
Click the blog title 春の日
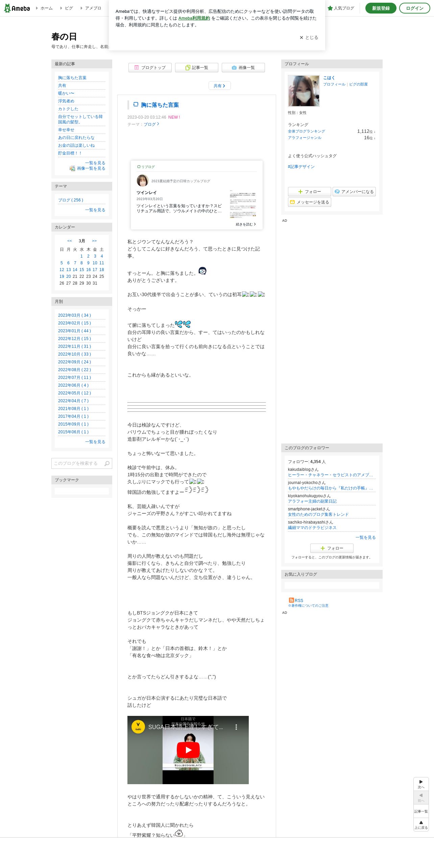point(64,37)
